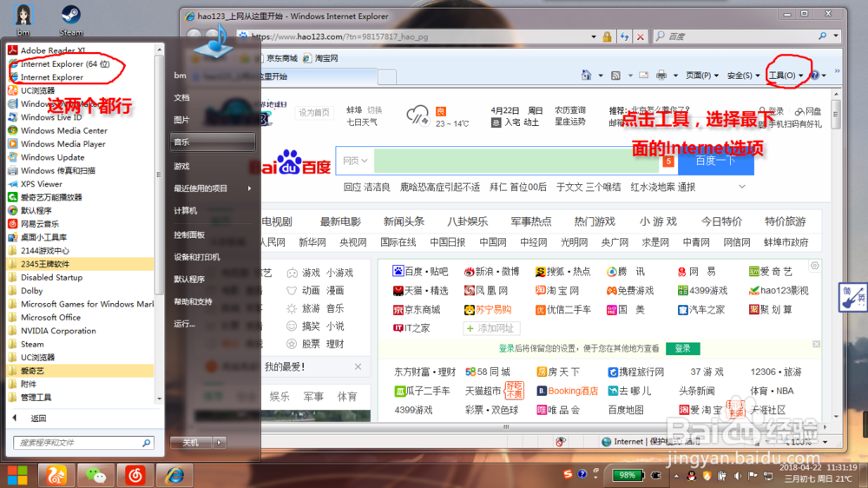This screenshot has height=488, width=868.
Task: Click the start menu search field
Action: [x=77, y=443]
